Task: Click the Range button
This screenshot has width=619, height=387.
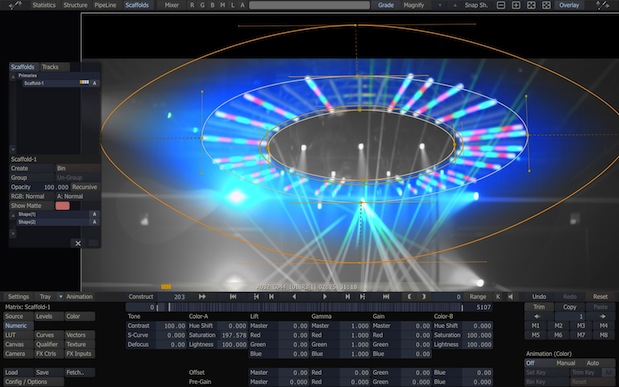Action: click(478, 297)
